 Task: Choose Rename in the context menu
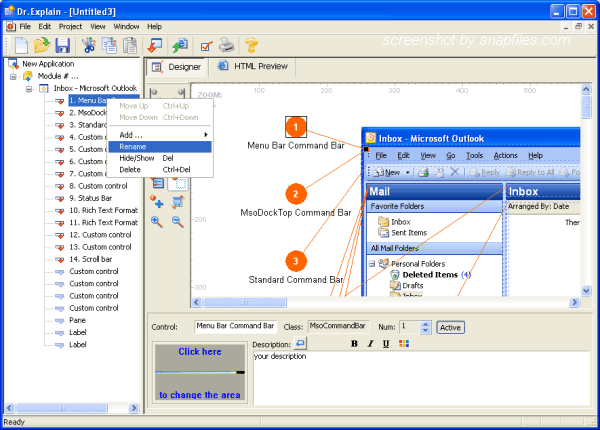tap(160, 147)
